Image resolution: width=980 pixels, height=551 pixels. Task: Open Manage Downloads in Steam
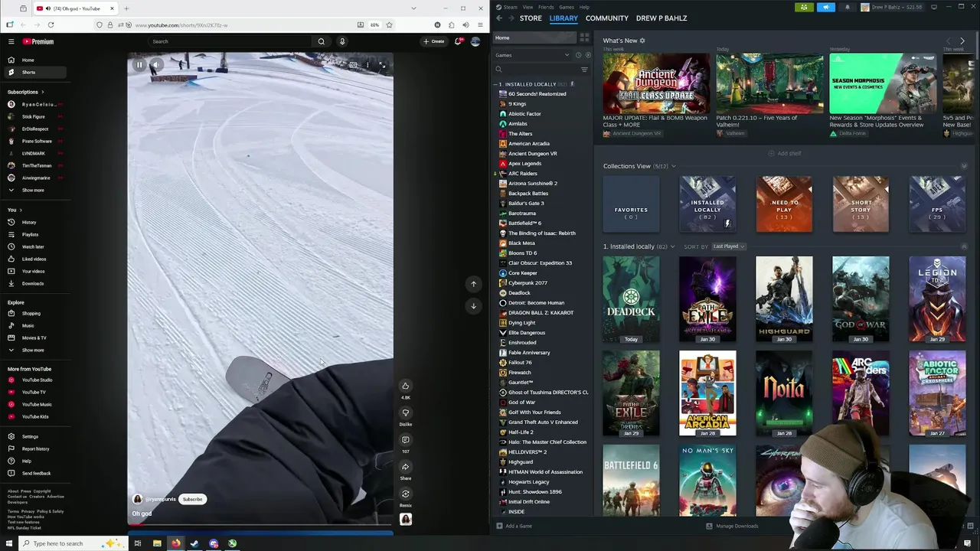[733, 526]
